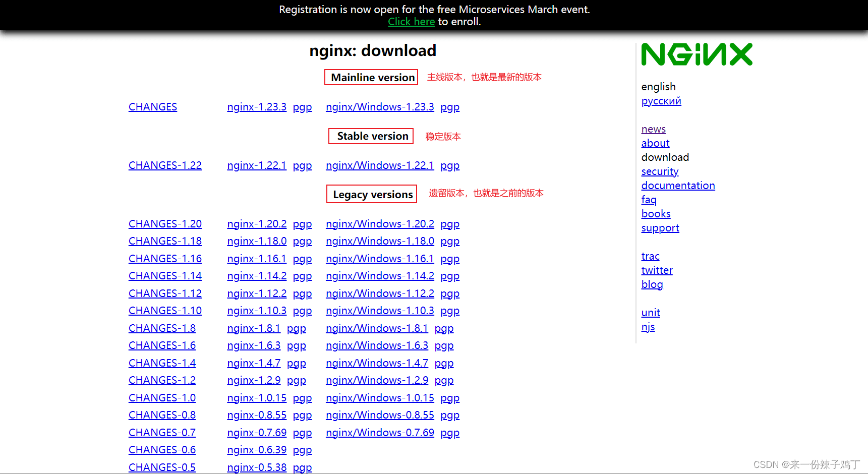This screenshot has height=474, width=868.
Task: Download nginx/Windows-1.23.3
Action: tap(380, 107)
